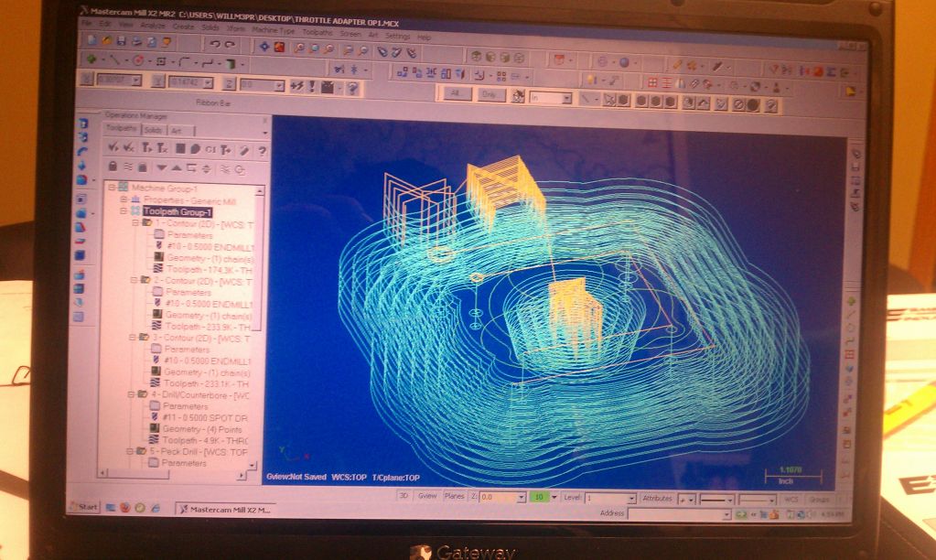Image resolution: width=936 pixels, height=560 pixels.
Task: Click the Ribbon Bar help question mark icon
Action: (352, 89)
